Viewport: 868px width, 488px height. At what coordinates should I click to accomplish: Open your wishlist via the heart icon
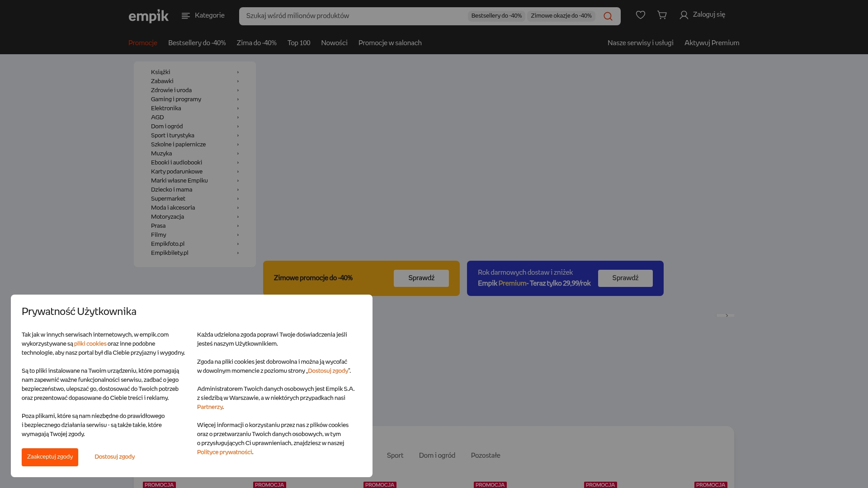point(640,14)
